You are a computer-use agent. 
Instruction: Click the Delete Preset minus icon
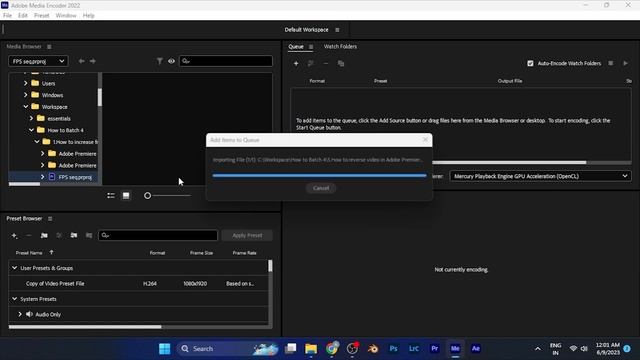point(29,235)
